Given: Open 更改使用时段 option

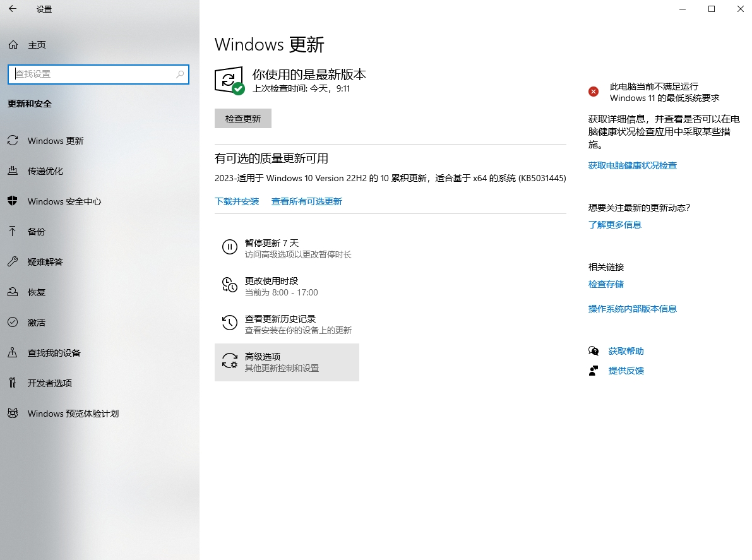Looking at the screenshot, I should coord(287,286).
